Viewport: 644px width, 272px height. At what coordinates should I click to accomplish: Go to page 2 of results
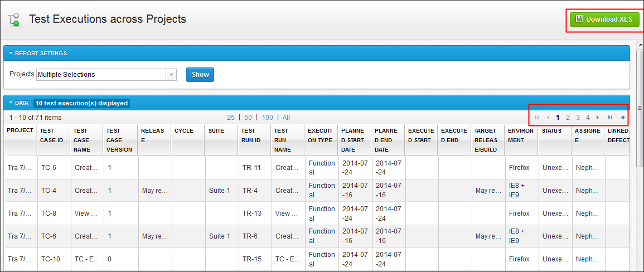(568, 118)
